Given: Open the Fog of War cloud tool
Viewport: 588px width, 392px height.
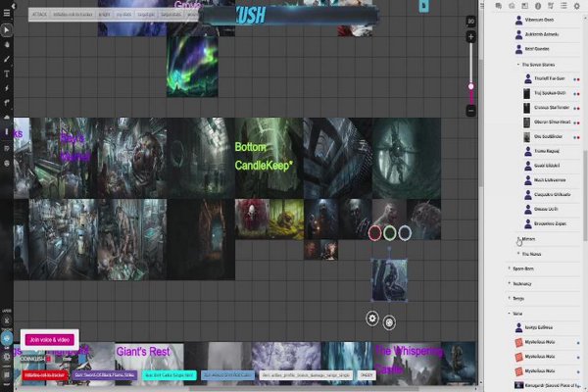Looking at the screenshot, I should [7, 118].
